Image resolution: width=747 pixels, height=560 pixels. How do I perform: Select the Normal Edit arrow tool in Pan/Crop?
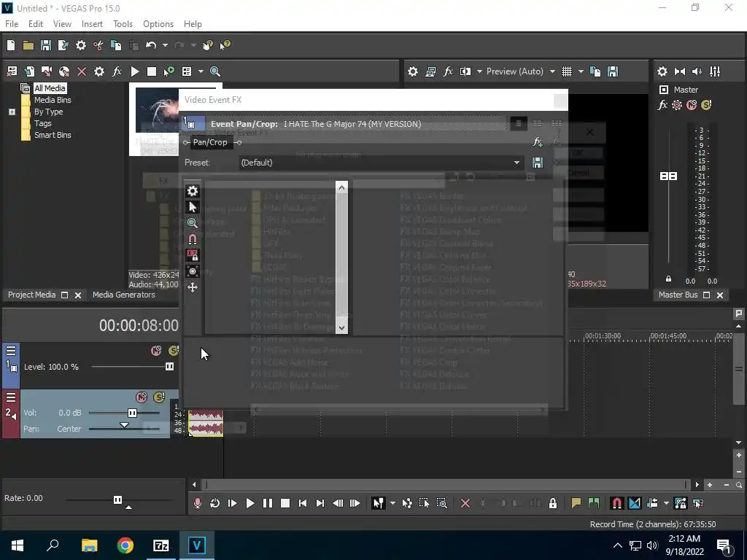pyautogui.click(x=193, y=207)
